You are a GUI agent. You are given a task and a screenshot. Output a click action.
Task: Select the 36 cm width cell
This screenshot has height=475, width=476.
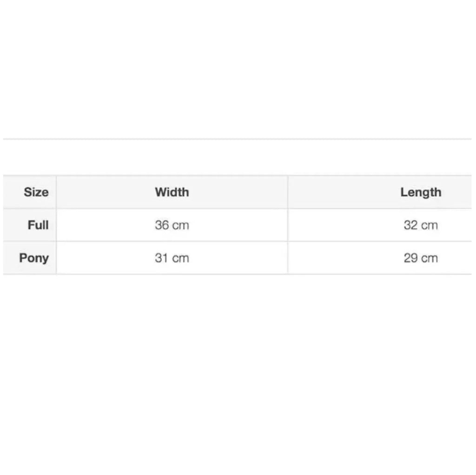pyautogui.click(x=172, y=225)
